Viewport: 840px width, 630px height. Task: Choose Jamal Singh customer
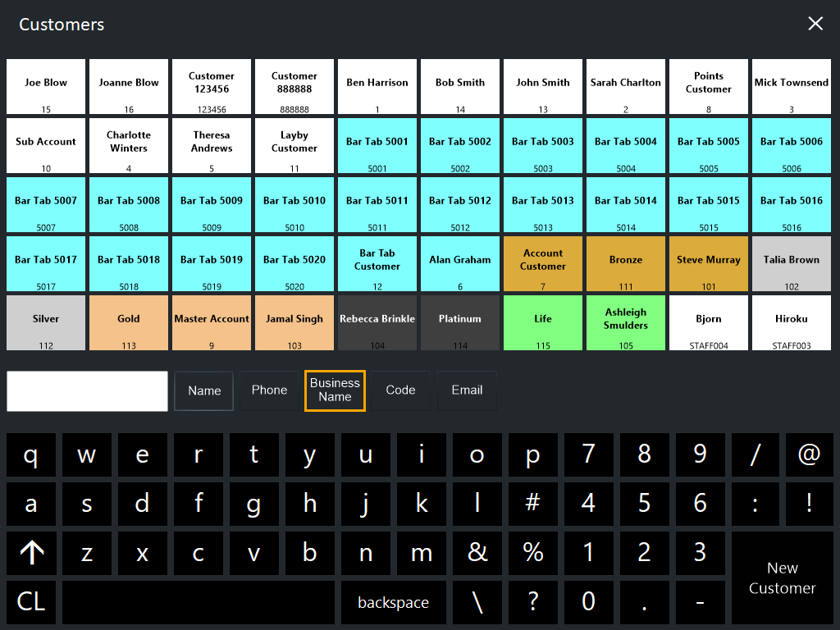tap(294, 323)
